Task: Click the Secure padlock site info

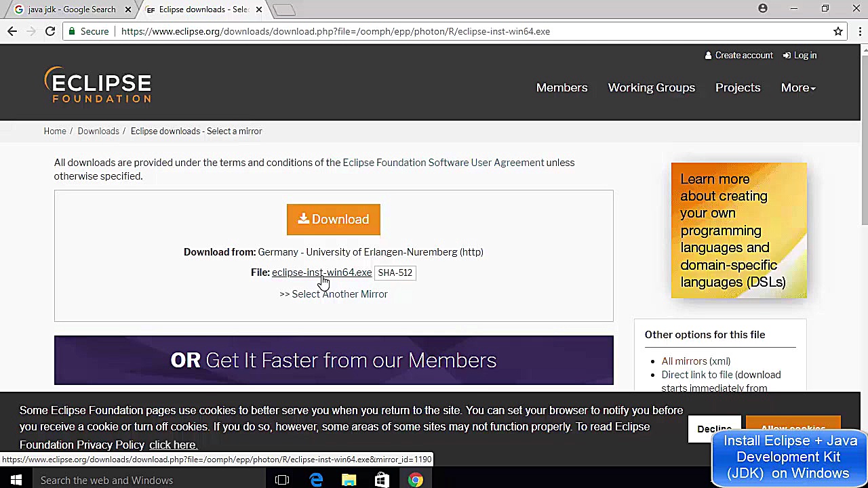Action: tap(88, 31)
